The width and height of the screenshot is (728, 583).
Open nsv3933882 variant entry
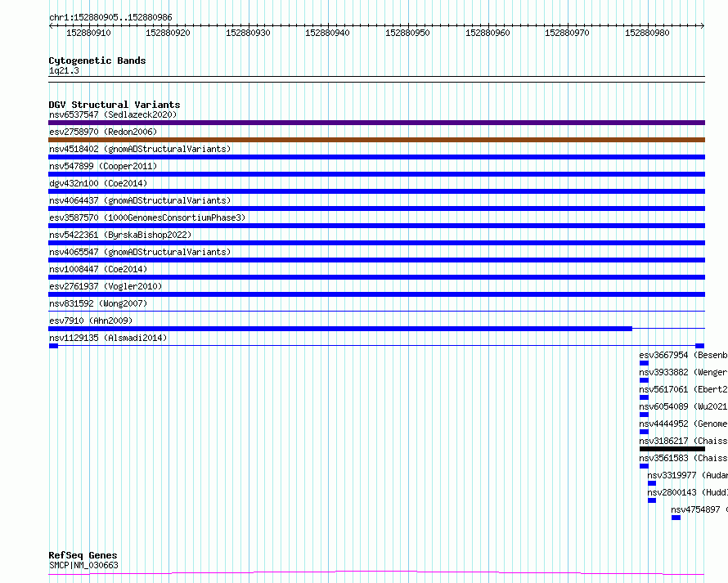pyautogui.click(x=684, y=372)
